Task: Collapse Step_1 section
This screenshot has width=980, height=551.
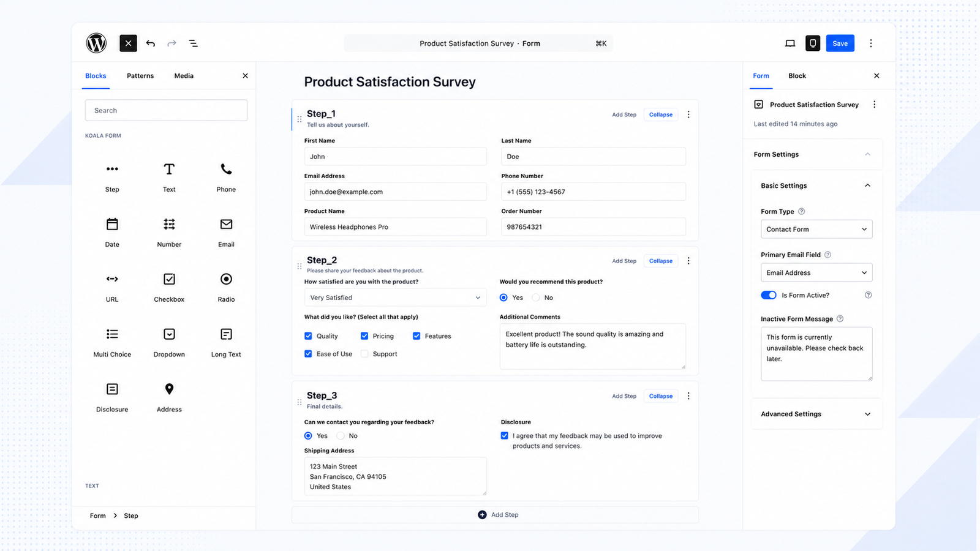Action: (661, 114)
